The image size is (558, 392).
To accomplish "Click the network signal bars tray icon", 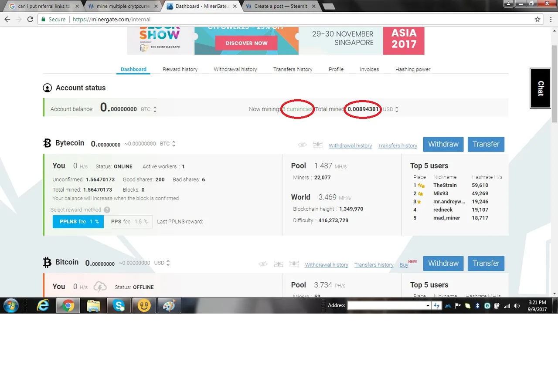I will pos(507,306).
